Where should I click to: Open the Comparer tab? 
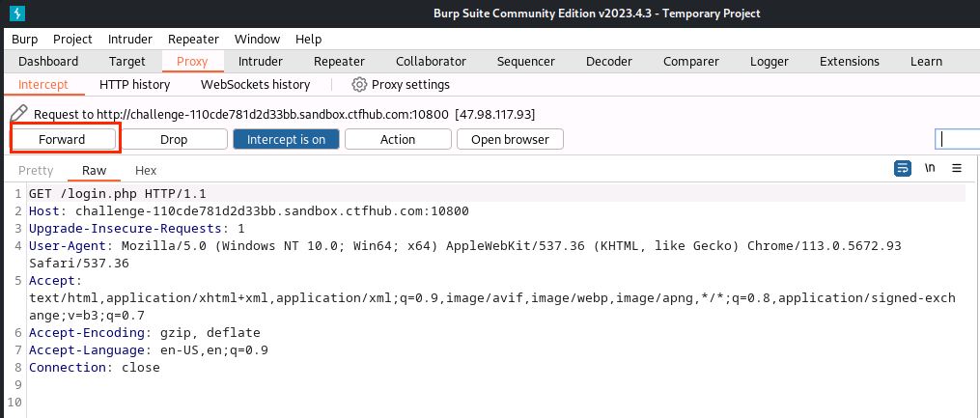[x=691, y=61]
